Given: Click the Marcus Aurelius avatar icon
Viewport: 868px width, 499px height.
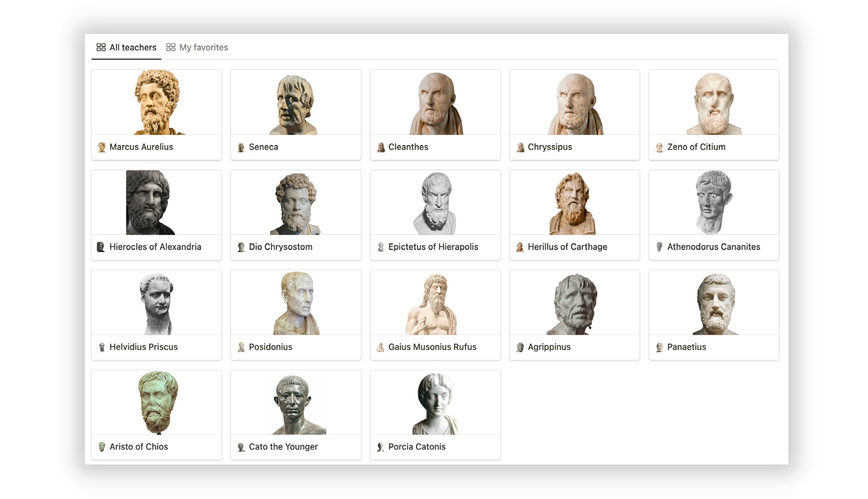Looking at the screenshot, I should tap(101, 147).
